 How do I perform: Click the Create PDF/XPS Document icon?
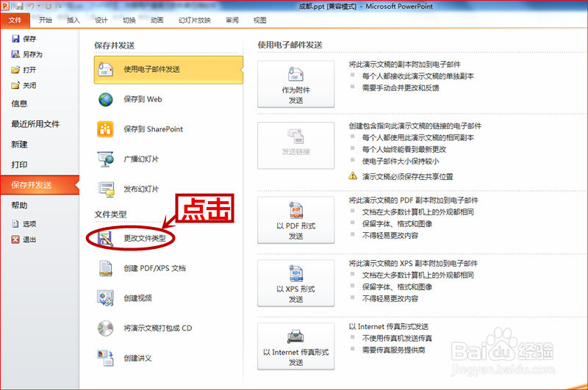coord(105,268)
